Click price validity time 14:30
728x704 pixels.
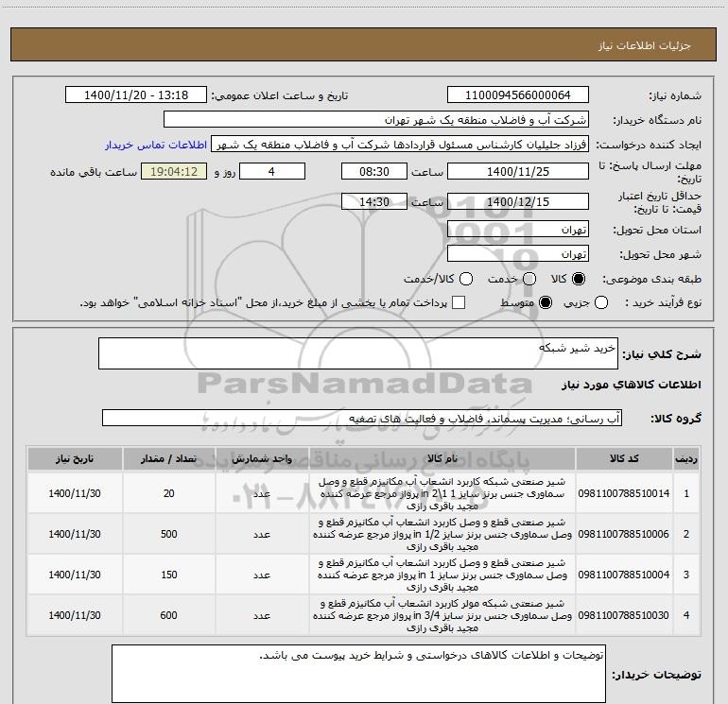click(x=374, y=202)
